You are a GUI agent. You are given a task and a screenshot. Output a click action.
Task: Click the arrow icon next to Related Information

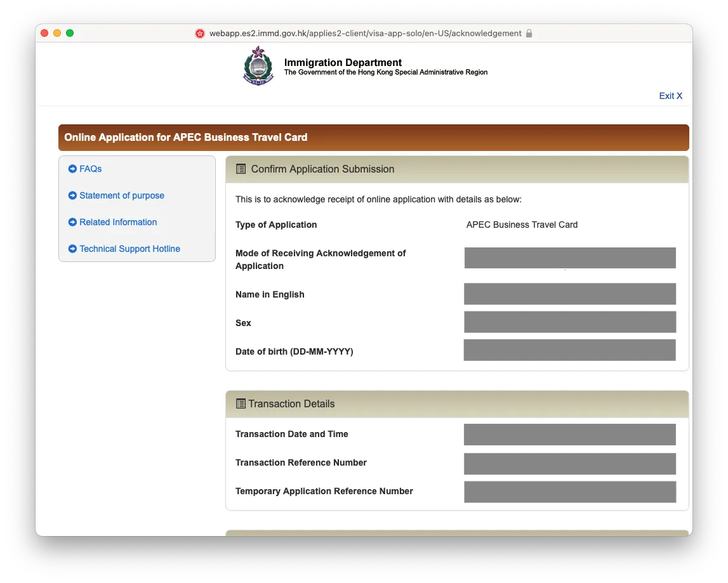(72, 222)
